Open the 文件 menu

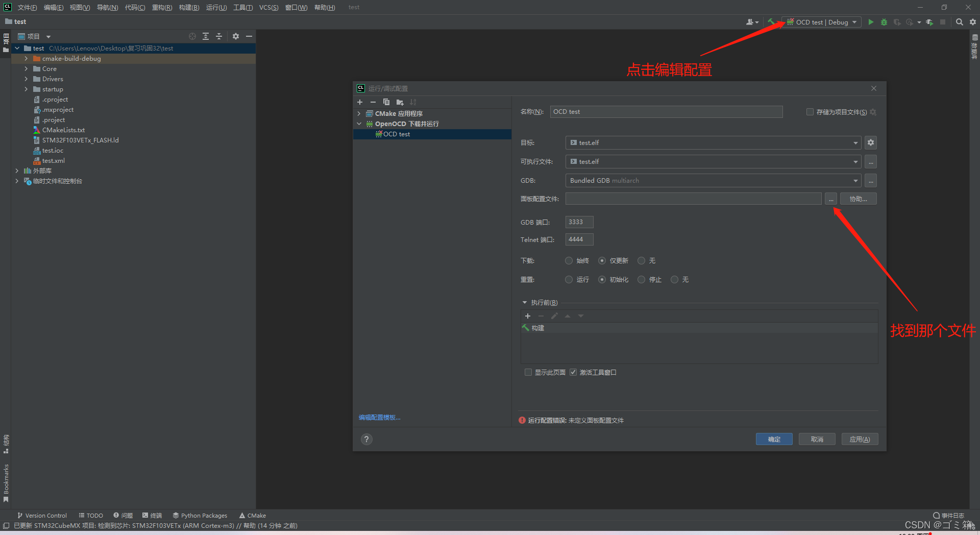27,7
